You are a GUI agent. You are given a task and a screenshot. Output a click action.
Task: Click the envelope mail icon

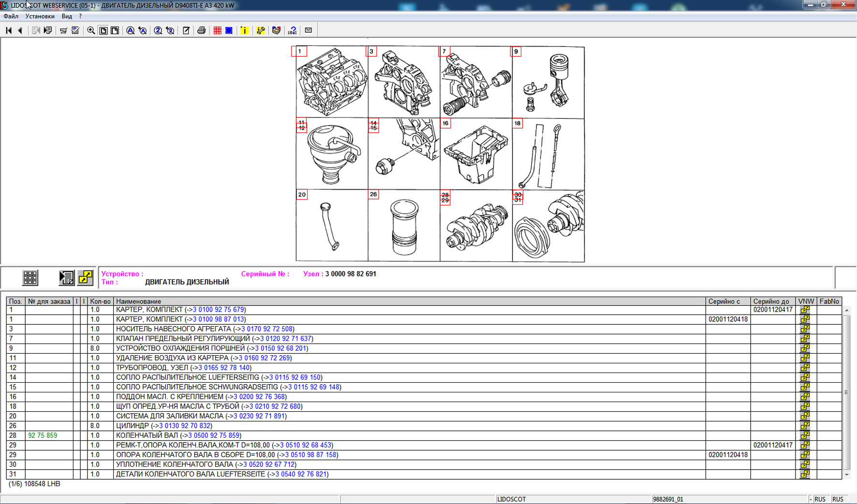(308, 30)
